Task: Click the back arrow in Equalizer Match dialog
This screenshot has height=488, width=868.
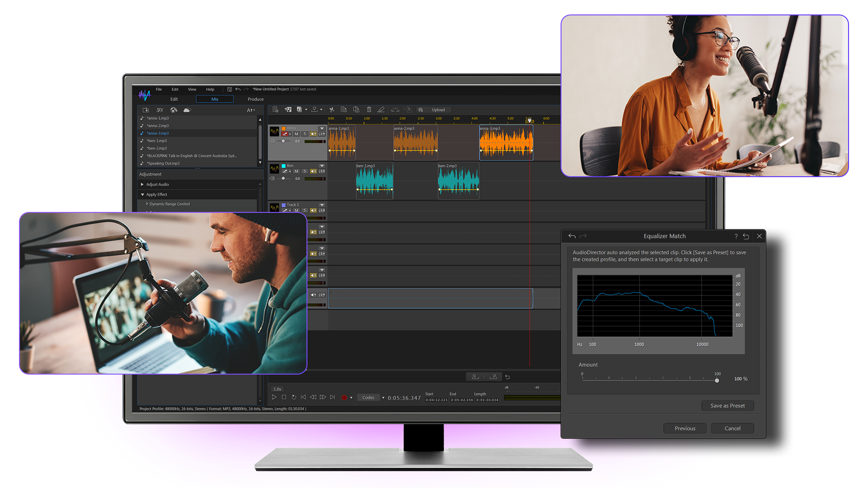Action: click(572, 236)
